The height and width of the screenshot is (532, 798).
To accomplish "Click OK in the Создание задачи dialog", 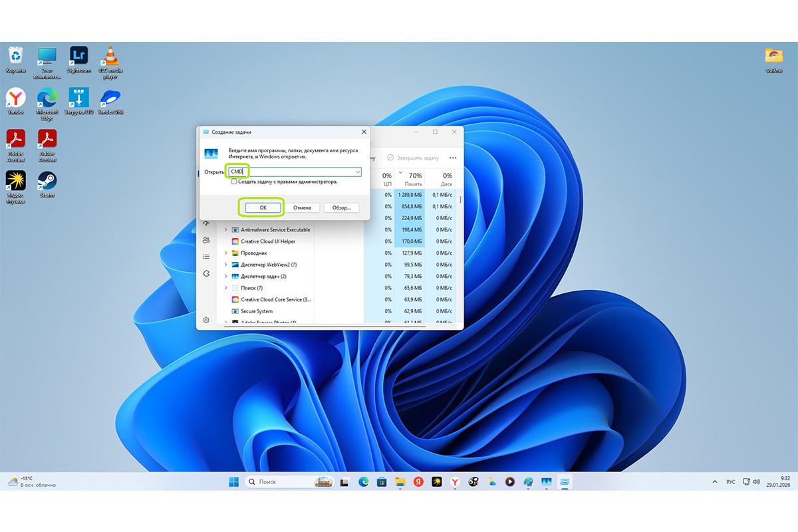I will tap(263, 207).
